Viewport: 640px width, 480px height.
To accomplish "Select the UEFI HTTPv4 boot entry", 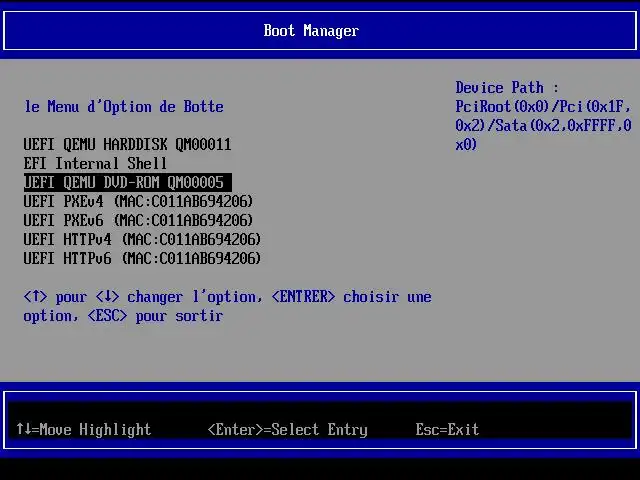I will (x=142, y=240).
